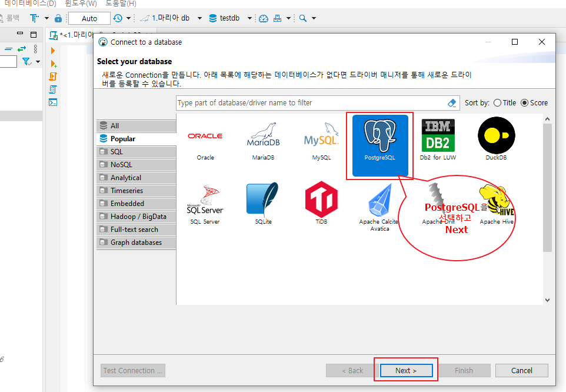566x392 pixels.
Task: Switch to the SQL category
Action: pyautogui.click(x=136, y=152)
